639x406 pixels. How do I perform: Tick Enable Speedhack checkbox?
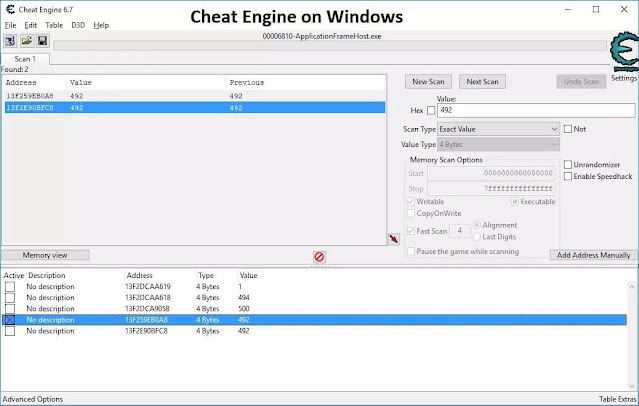pos(568,177)
